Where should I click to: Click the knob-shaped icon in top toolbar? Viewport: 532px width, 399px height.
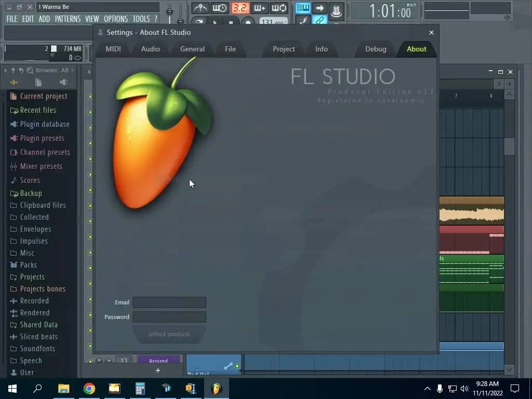click(x=336, y=11)
